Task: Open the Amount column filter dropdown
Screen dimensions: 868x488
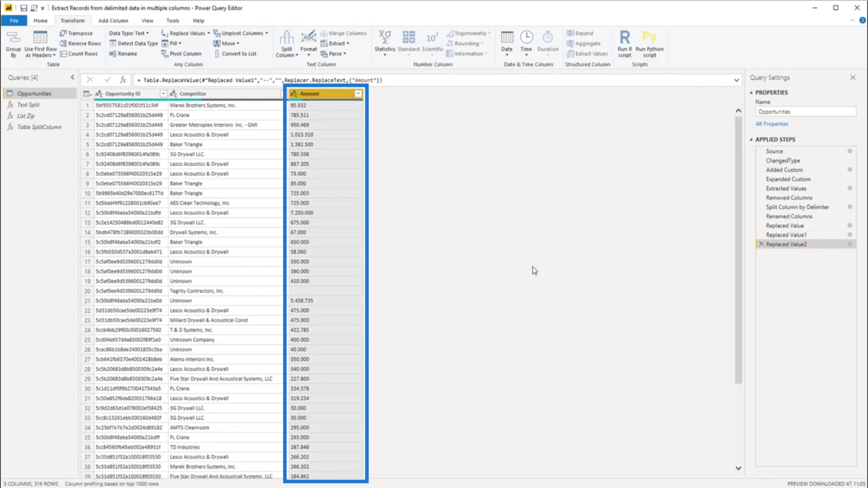Action: point(358,94)
